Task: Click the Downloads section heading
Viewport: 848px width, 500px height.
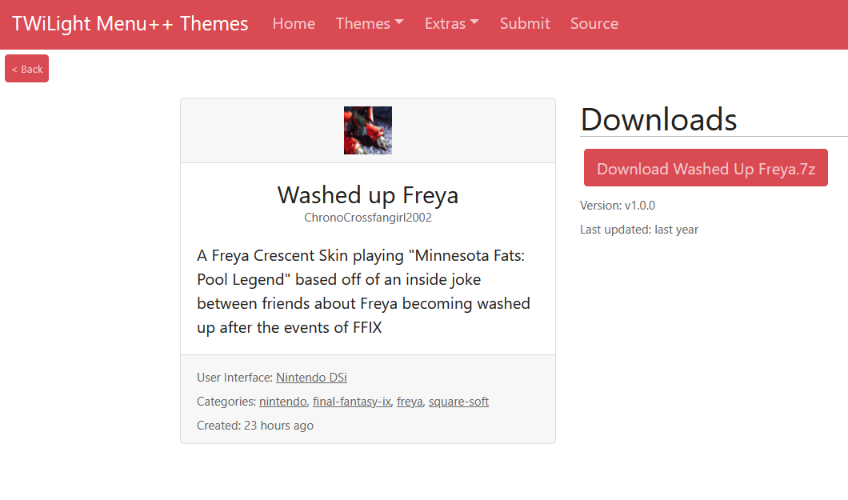Action: click(659, 119)
